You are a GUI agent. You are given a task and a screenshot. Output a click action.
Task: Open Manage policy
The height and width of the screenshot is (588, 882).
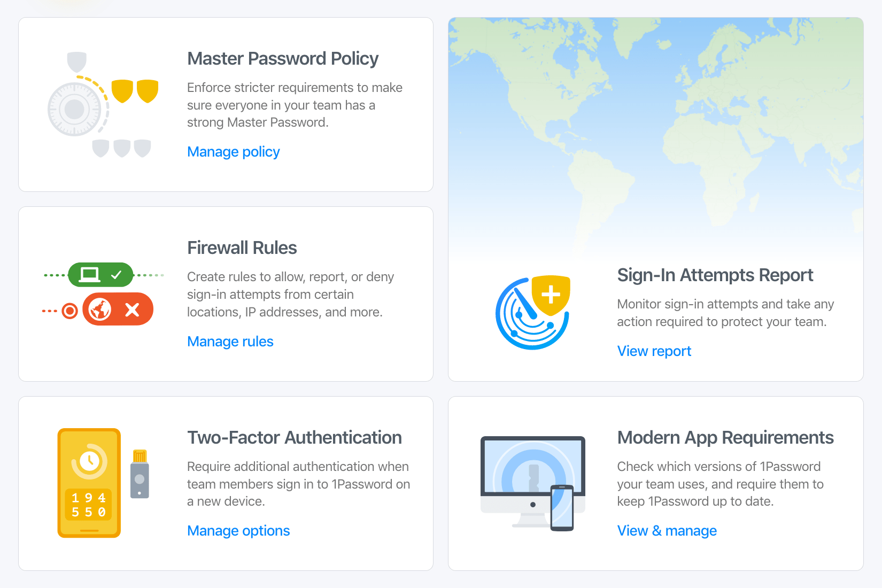(x=233, y=152)
